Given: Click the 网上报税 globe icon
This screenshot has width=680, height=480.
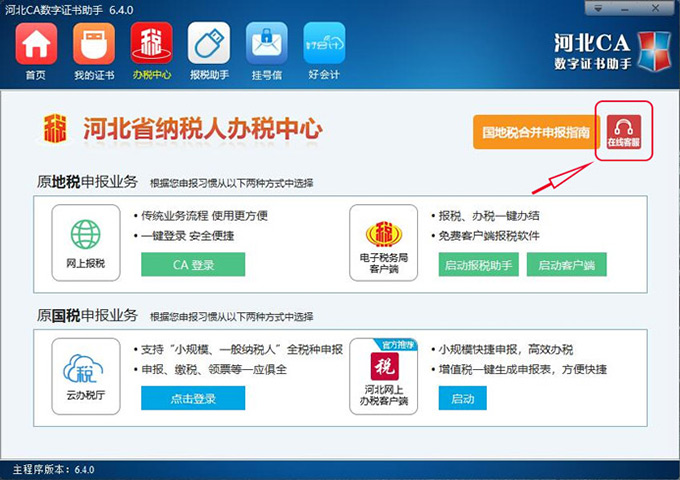Looking at the screenshot, I should click(x=85, y=234).
